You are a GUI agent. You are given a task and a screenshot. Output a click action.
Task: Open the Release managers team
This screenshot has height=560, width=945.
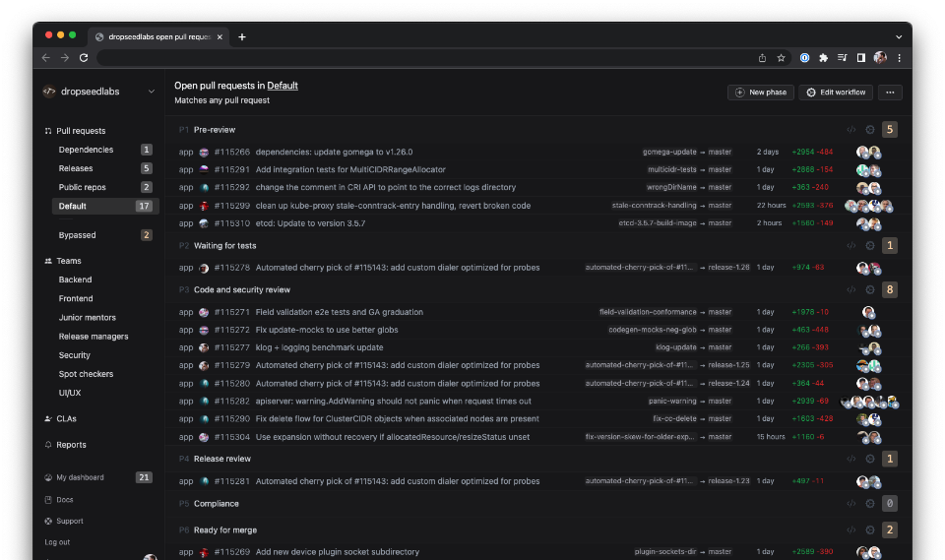[x=94, y=337]
